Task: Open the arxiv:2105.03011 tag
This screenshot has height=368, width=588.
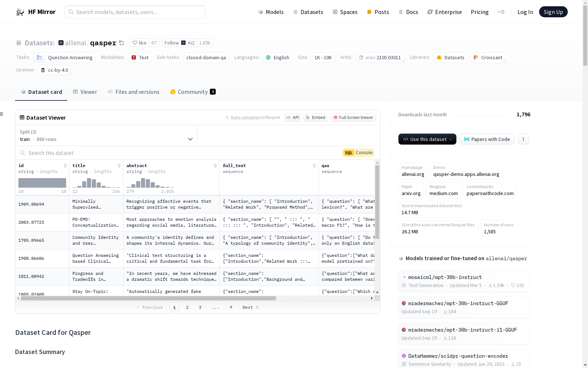Action: [x=380, y=57]
